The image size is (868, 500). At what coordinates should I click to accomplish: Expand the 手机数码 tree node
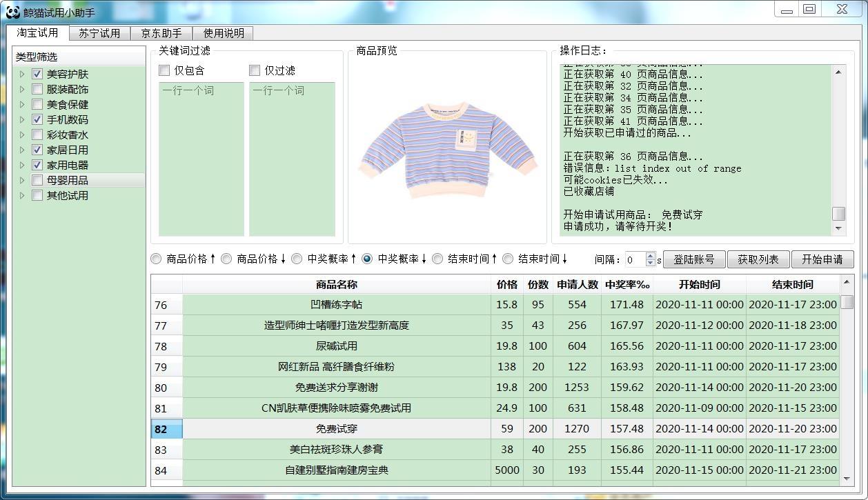pyautogui.click(x=22, y=119)
